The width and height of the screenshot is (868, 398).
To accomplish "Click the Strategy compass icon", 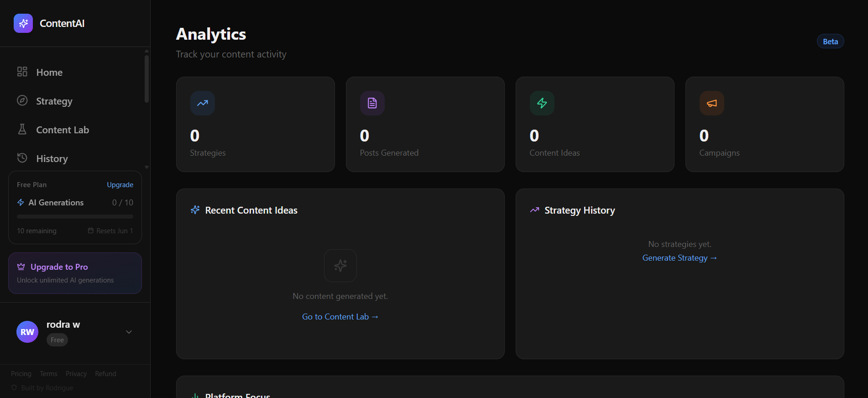I will point(22,100).
